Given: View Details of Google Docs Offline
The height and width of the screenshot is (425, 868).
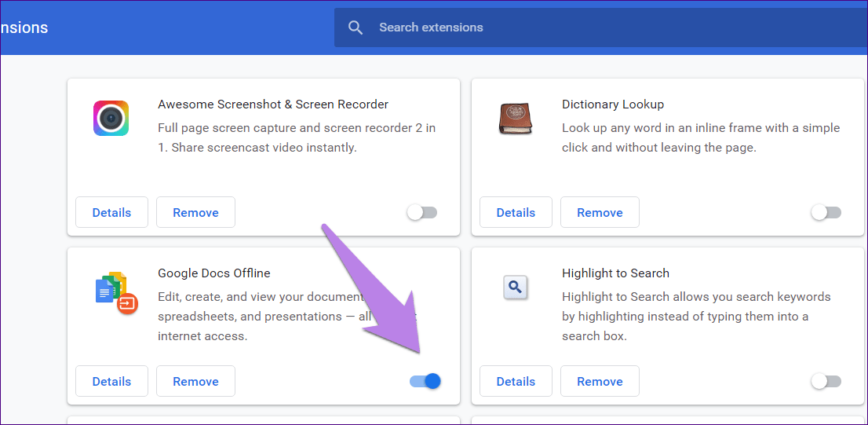Looking at the screenshot, I should (x=111, y=381).
